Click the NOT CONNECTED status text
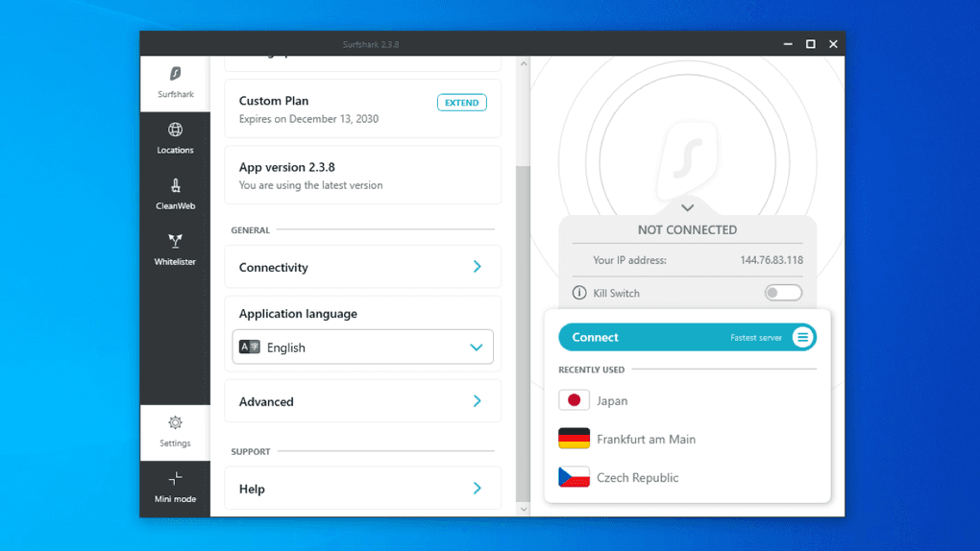Viewport: 980px width, 551px height. [x=687, y=229]
